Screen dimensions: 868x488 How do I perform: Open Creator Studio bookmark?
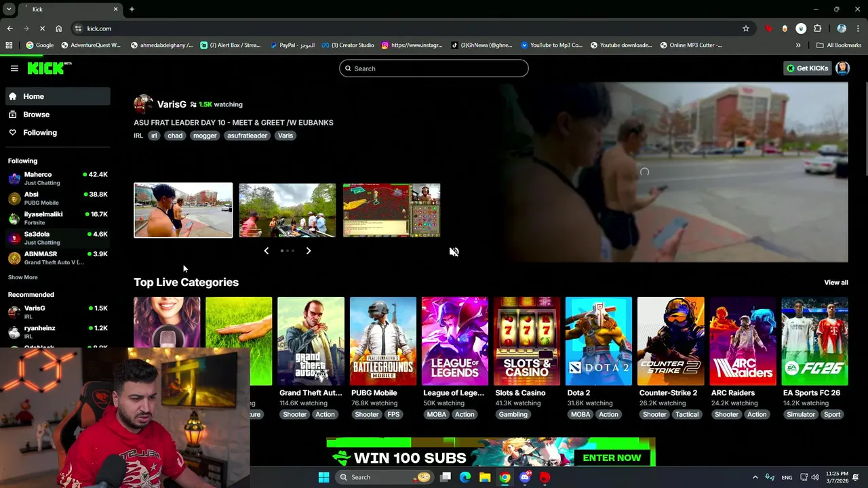coord(348,45)
